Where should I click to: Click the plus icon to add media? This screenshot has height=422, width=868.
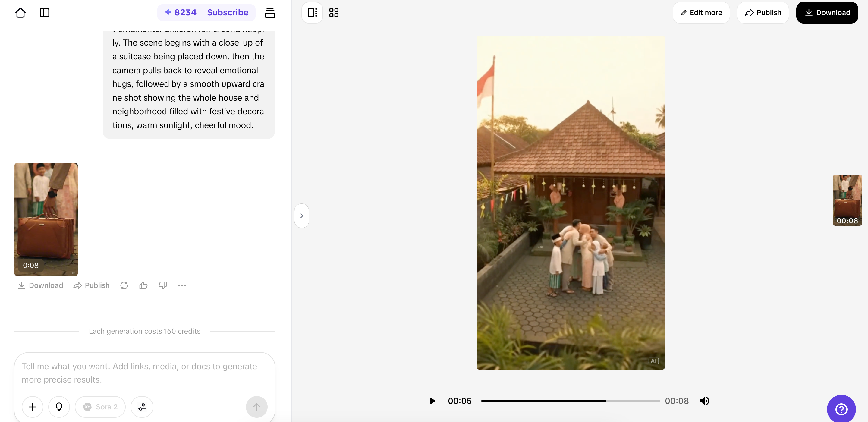point(32,407)
